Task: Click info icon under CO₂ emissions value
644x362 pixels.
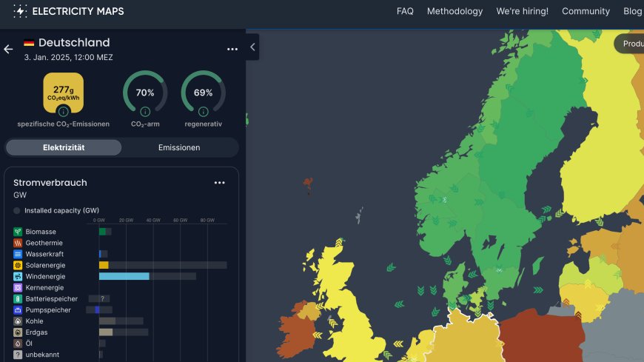Action: (x=64, y=111)
